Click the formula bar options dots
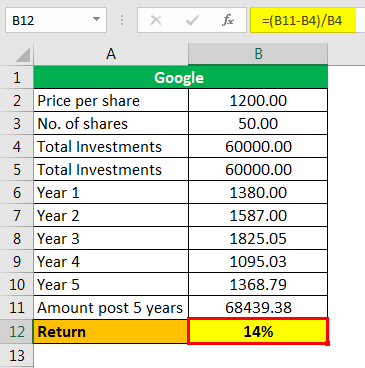The width and height of the screenshot is (365, 368). (122, 20)
